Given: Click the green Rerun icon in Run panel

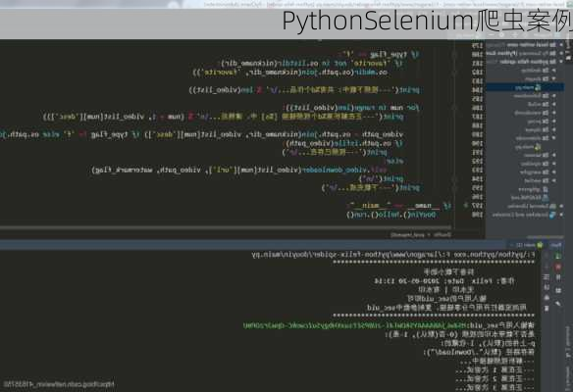Looking at the screenshot, I should 558,257.
